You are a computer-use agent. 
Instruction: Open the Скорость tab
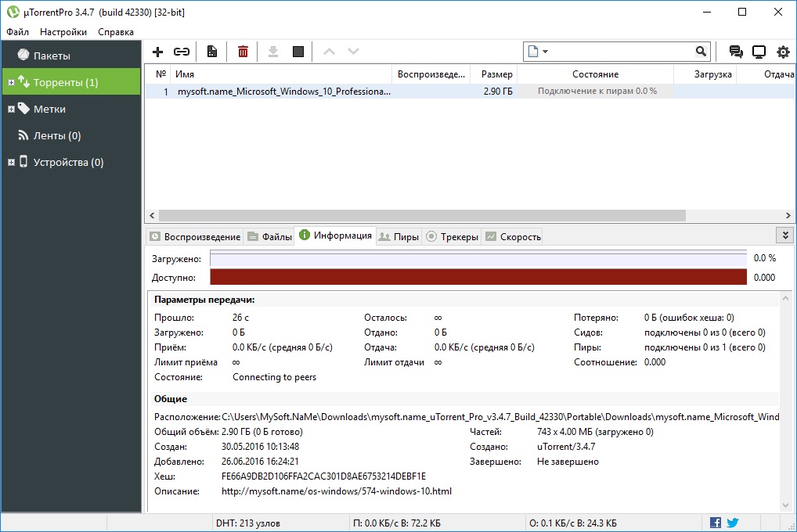[513, 237]
